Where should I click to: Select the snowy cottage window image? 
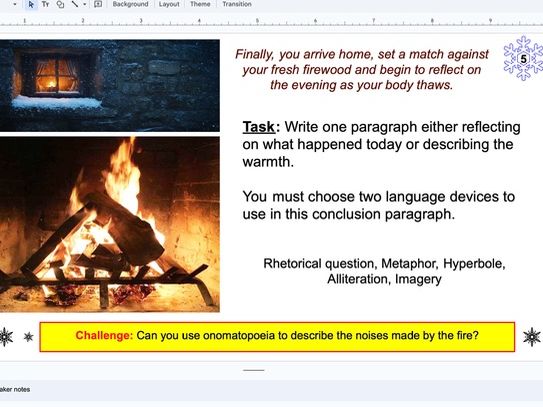(109, 86)
